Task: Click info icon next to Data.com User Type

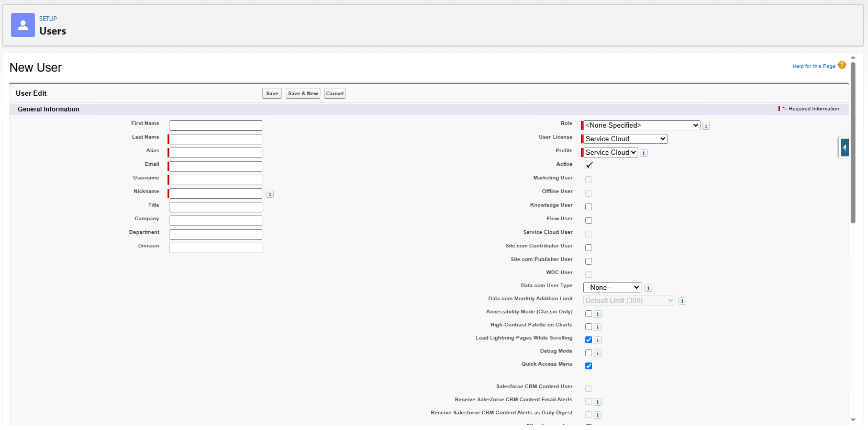Action: tap(648, 288)
